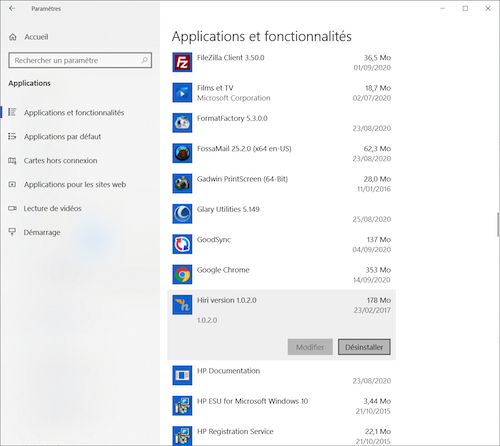
Task: Click the Applications pour les sites web icon
Action: [12, 184]
